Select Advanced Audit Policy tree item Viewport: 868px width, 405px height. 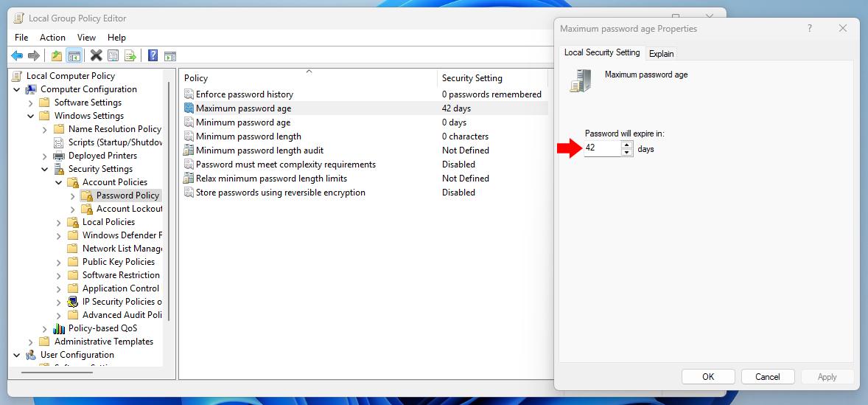click(122, 315)
